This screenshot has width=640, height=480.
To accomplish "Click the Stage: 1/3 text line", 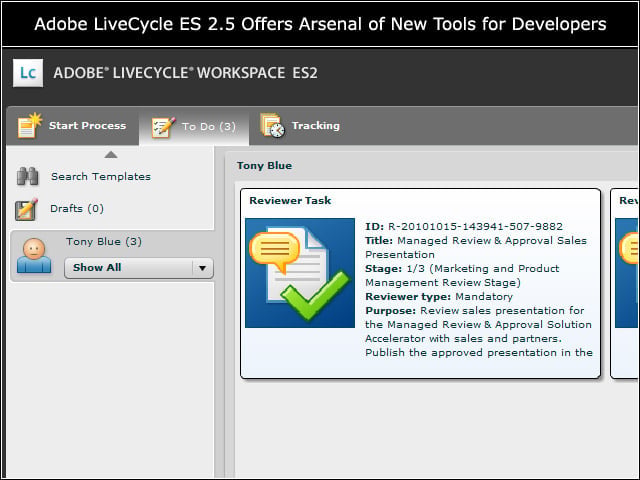I will [462, 276].
